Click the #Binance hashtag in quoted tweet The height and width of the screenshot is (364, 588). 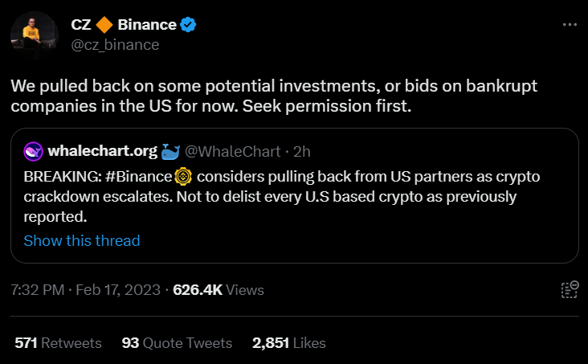pos(138,176)
